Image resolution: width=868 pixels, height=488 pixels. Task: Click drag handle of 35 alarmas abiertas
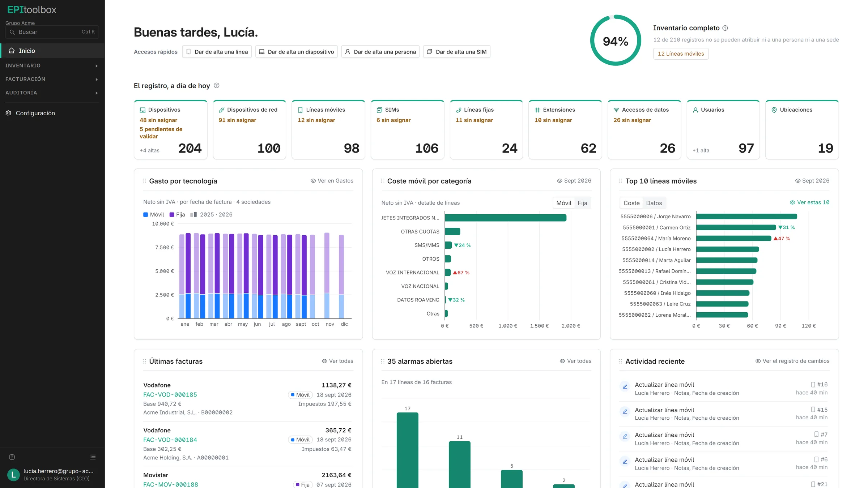point(383,361)
